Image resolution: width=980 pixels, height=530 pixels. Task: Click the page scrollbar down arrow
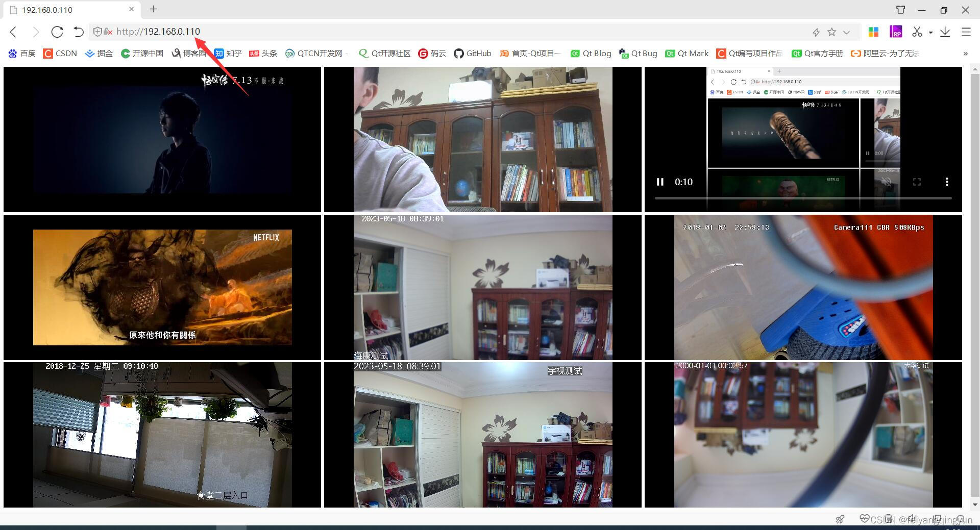coord(975,504)
